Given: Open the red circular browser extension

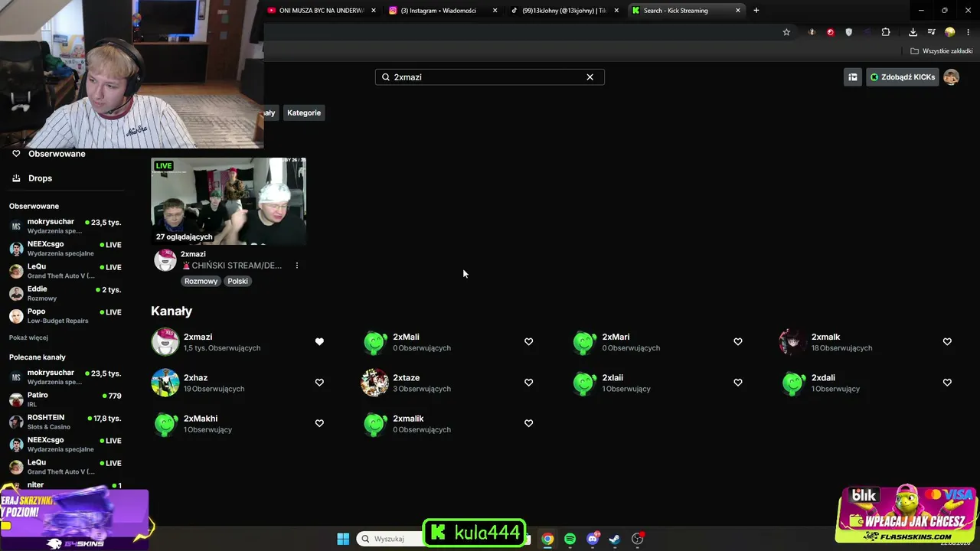Looking at the screenshot, I should tap(830, 32).
